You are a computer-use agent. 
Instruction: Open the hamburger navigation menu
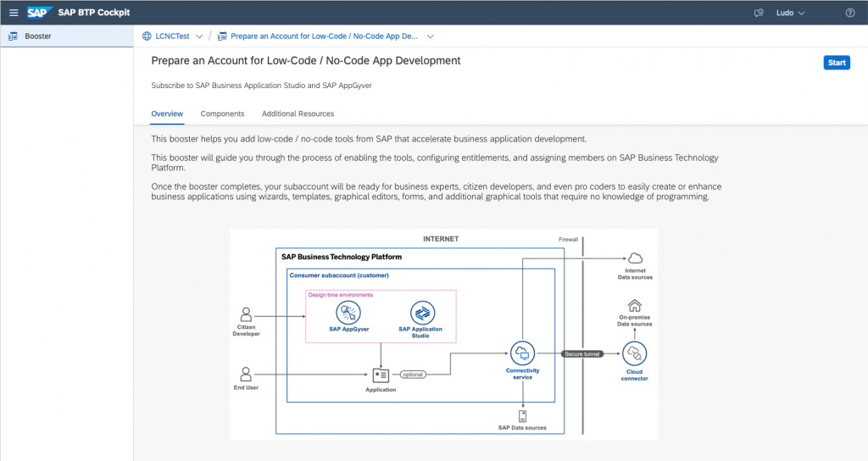(14, 13)
